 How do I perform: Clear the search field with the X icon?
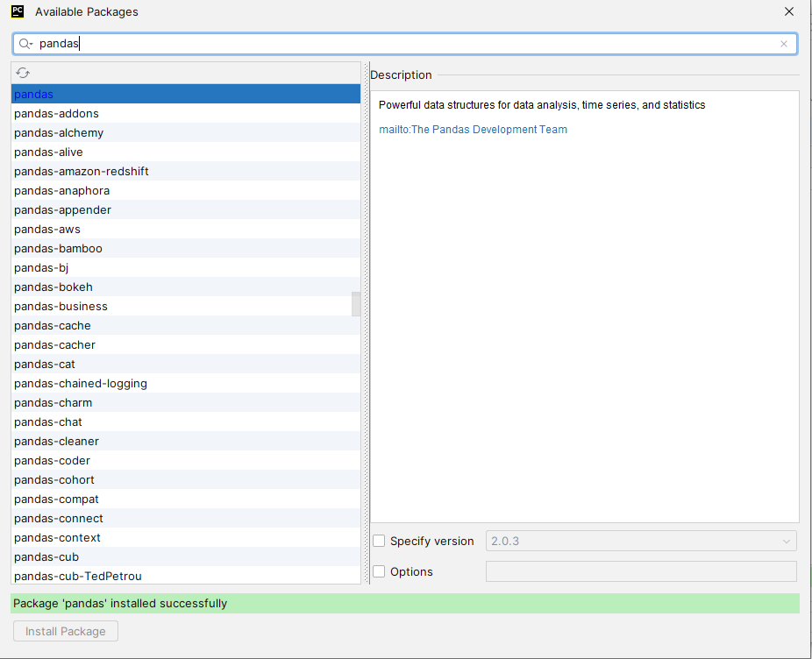784,44
